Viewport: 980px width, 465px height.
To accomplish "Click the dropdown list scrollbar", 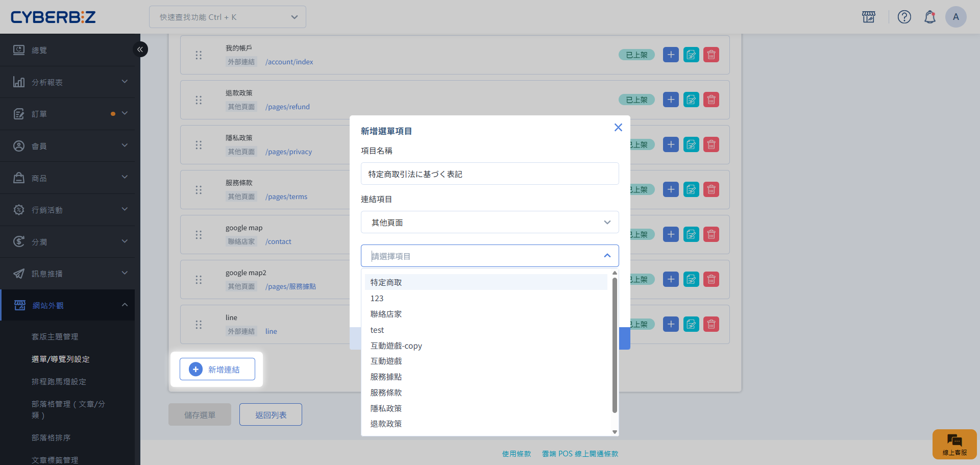I will pos(615,347).
